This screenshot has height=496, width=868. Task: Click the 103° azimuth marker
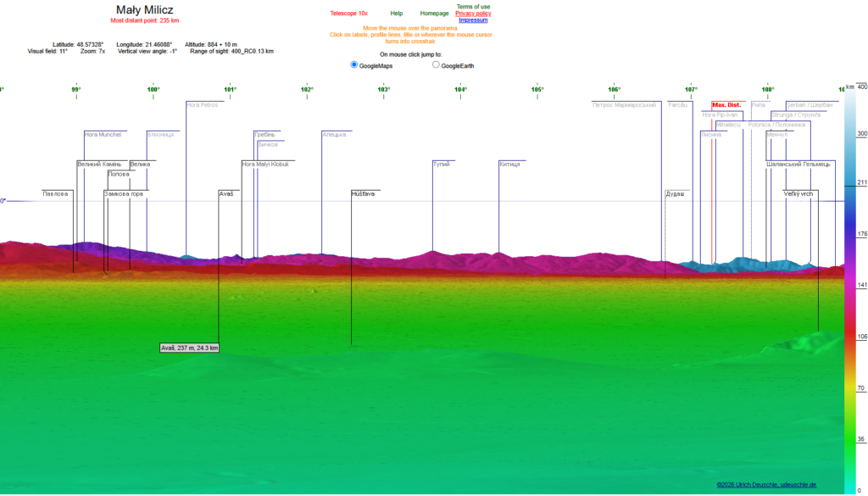(x=384, y=89)
